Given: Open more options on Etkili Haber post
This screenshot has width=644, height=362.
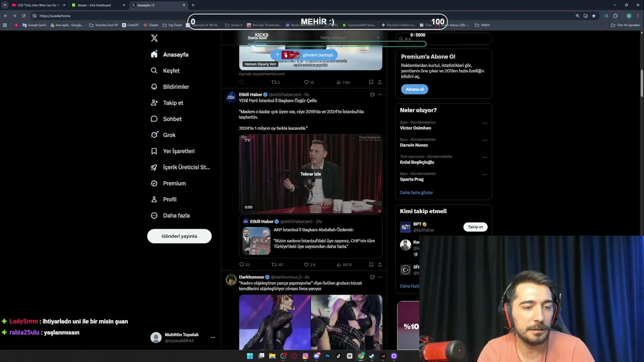Looking at the screenshot, I should pos(379,95).
